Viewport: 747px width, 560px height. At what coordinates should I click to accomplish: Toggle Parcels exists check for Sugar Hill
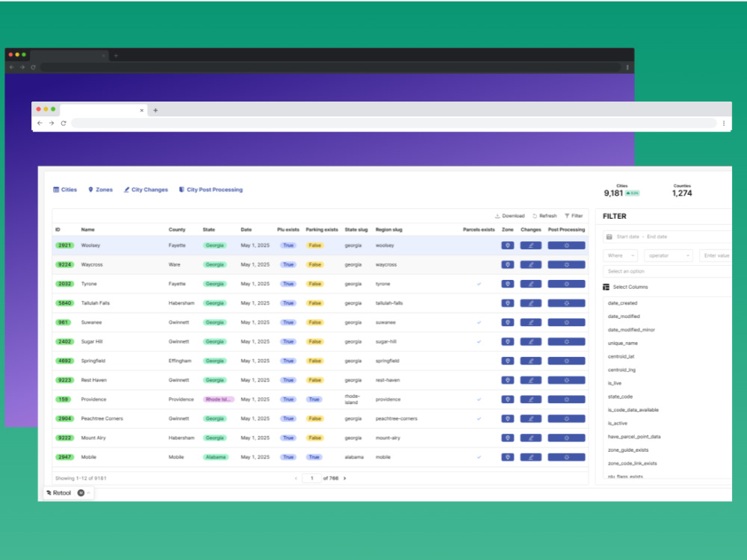pos(479,342)
